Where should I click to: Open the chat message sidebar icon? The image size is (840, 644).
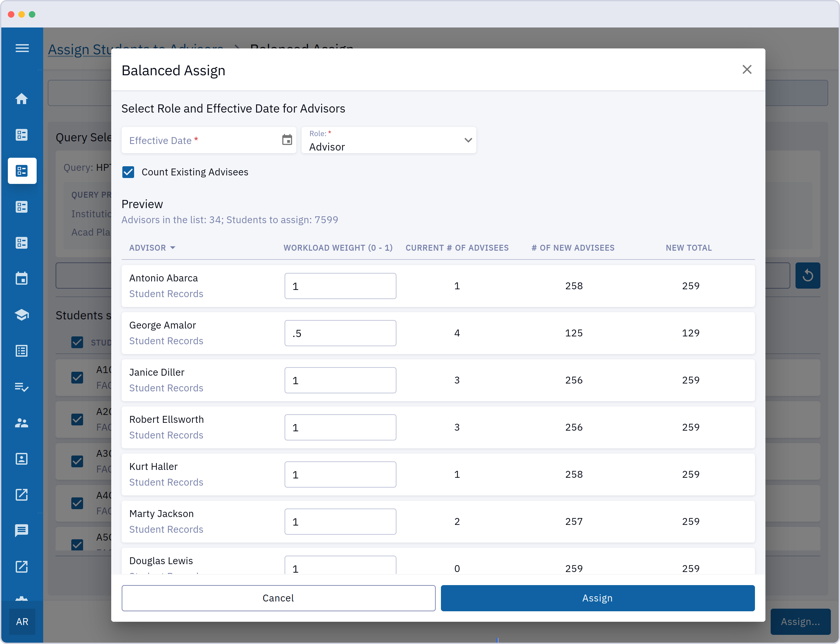[22, 530]
